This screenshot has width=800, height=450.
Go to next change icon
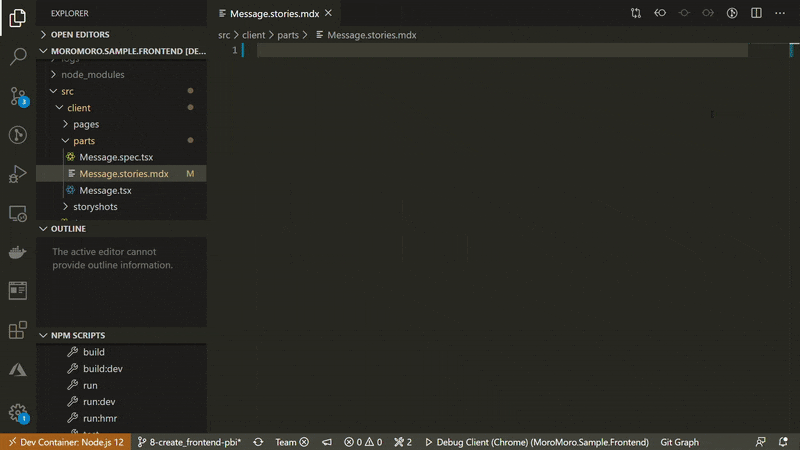(x=708, y=13)
